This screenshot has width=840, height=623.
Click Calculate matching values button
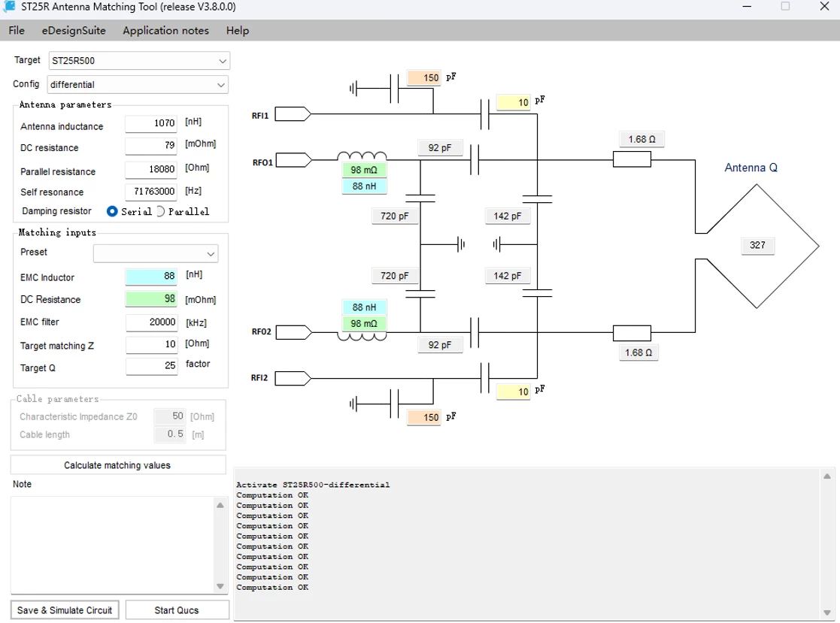pos(118,465)
